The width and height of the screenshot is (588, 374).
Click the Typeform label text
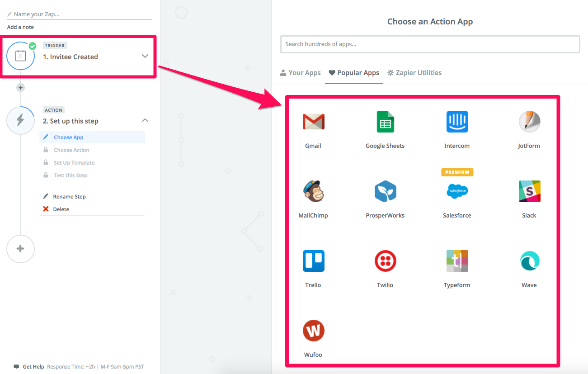(x=457, y=285)
